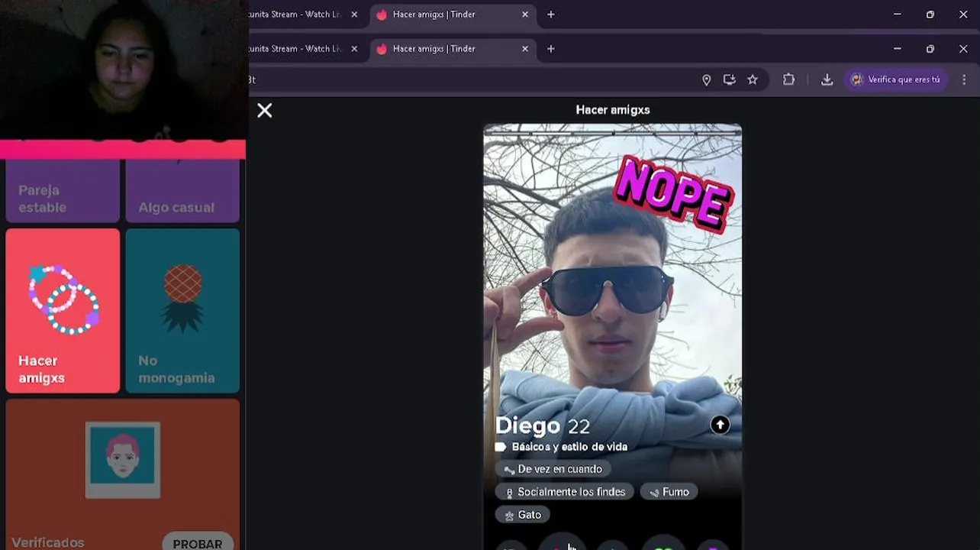Open new tab in lower tab strip

[x=551, y=49]
